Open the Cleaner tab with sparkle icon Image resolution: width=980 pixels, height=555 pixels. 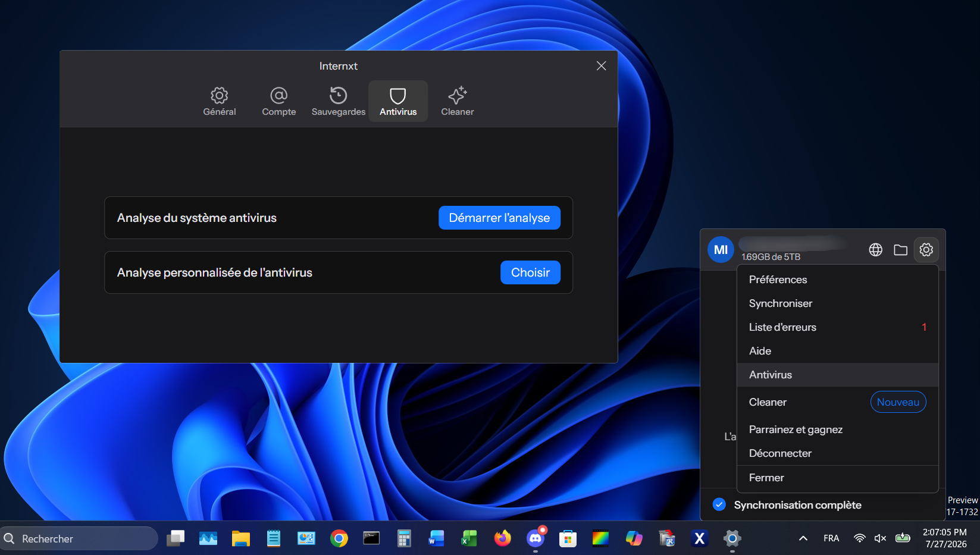tap(458, 101)
